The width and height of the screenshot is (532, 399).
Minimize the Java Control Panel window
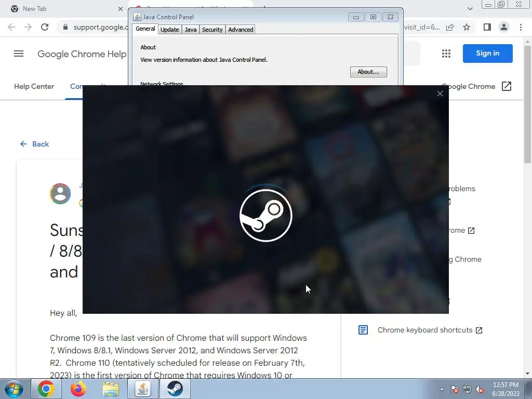pos(356,17)
